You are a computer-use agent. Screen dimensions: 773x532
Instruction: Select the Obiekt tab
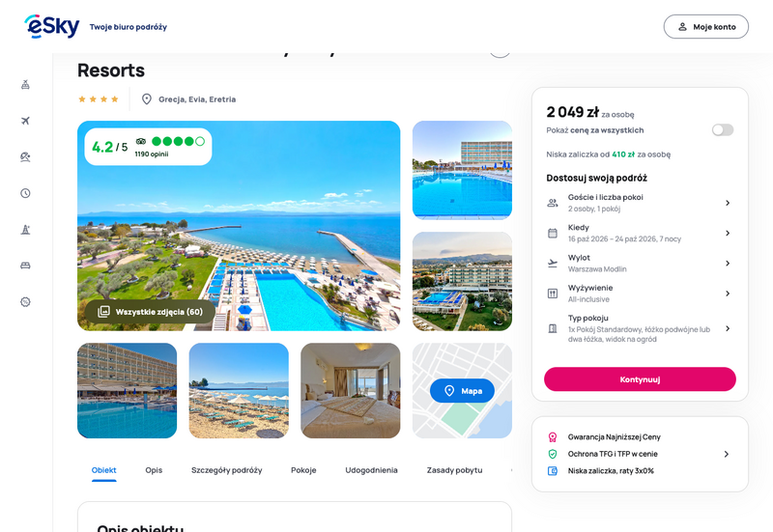tap(104, 470)
